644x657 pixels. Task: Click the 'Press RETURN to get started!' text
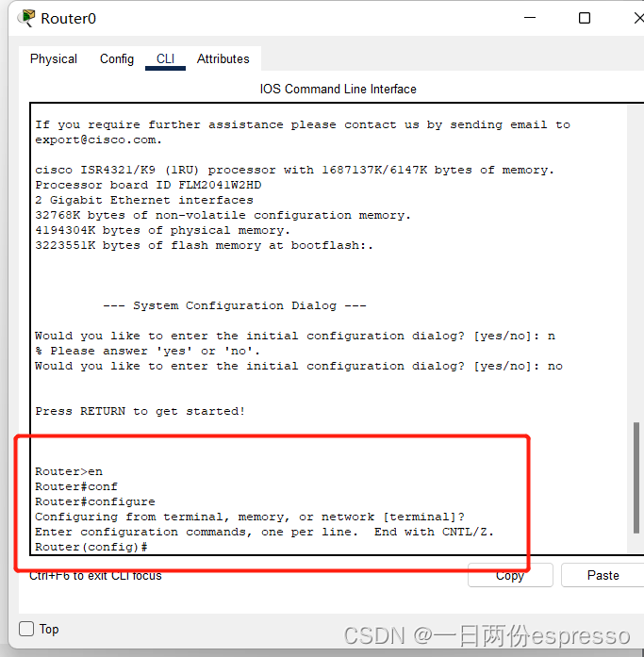140,411
